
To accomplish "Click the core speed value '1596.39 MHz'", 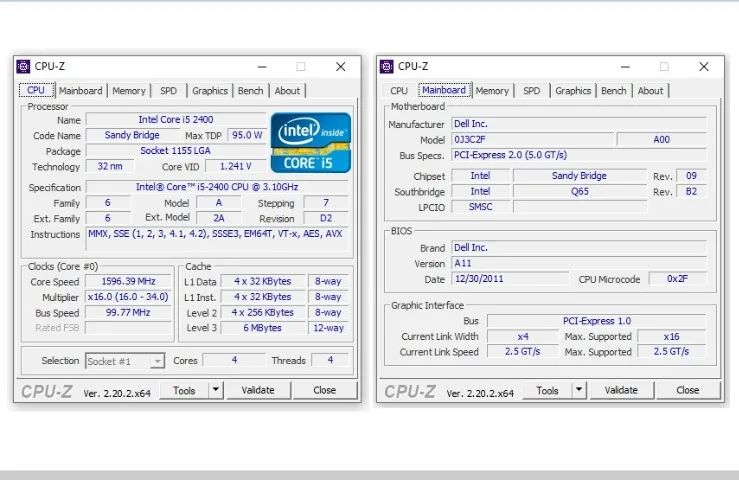I will pos(129,281).
